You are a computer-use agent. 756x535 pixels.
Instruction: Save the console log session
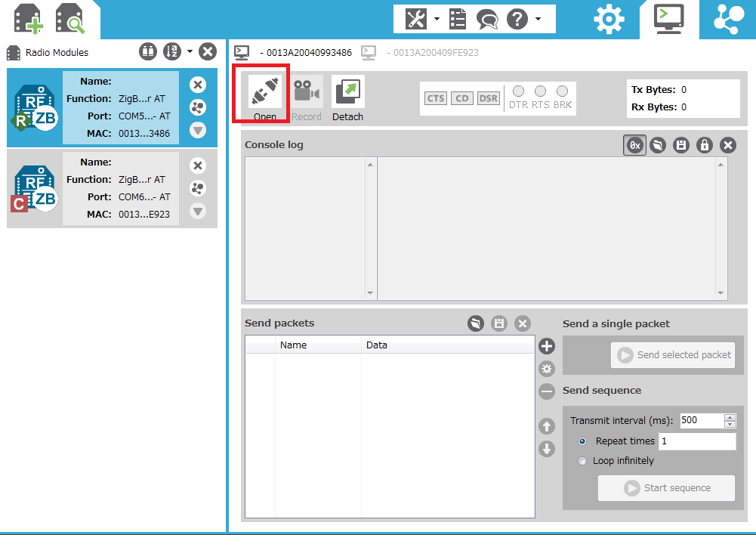680,145
